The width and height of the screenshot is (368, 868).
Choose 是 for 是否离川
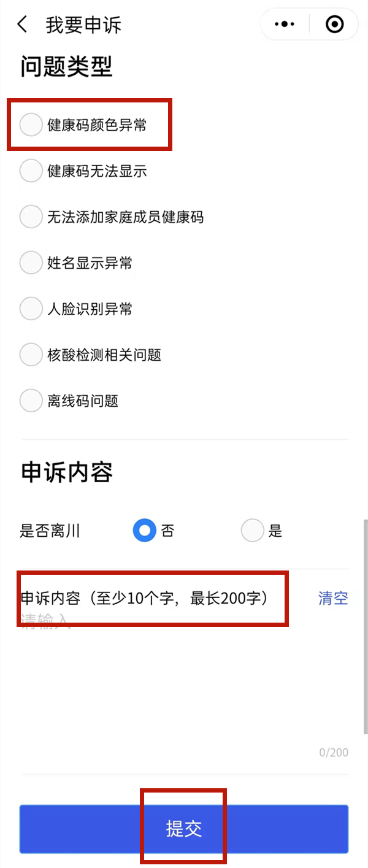pos(253,531)
